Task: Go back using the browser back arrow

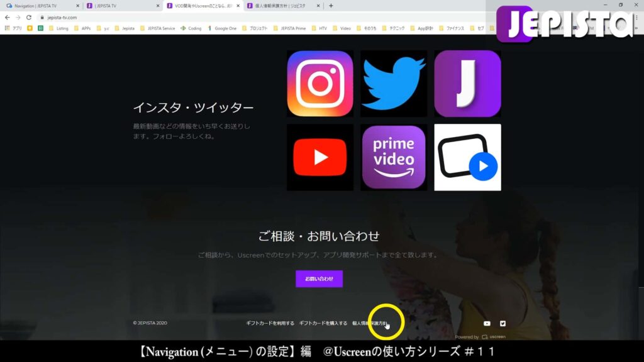Action: click(x=8, y=18)
